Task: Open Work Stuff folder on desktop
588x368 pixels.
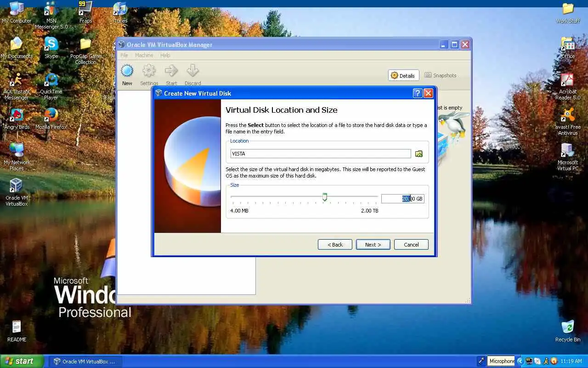Action: click(568, 12)
